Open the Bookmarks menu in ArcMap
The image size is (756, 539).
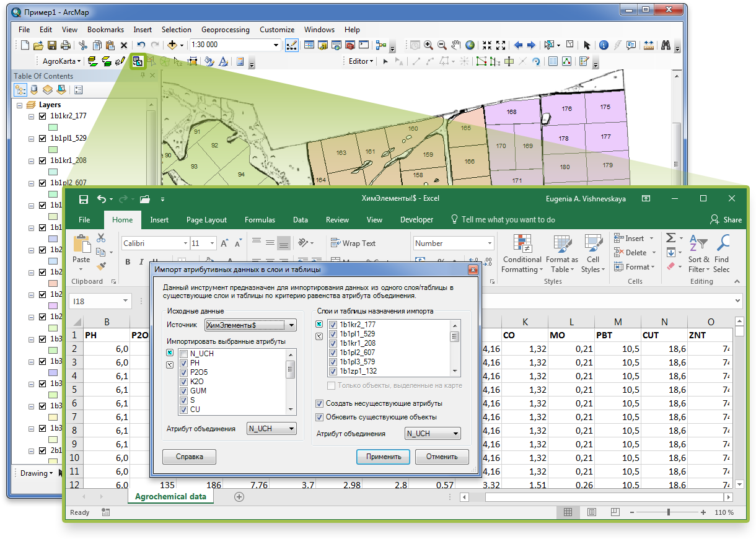(105, 30)
